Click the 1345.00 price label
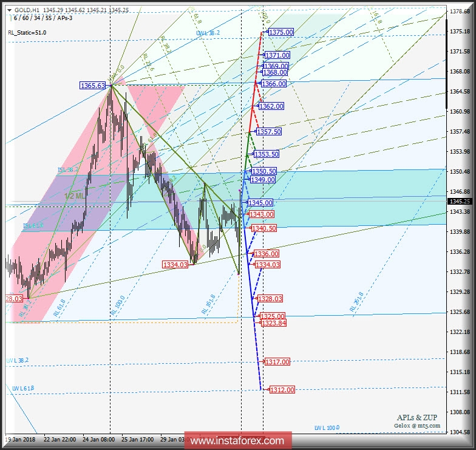This screenshot has width=476, height=450. pyautogui.click(x=260, y=203)
